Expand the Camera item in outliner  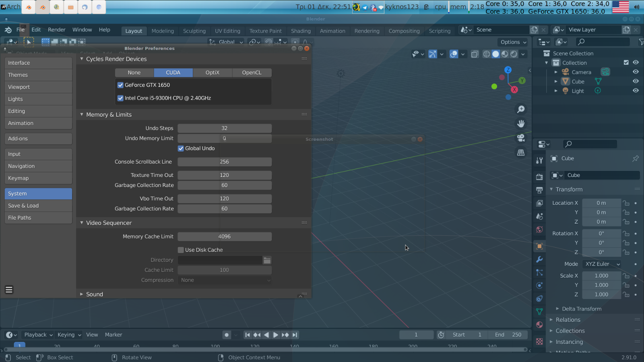556,72
